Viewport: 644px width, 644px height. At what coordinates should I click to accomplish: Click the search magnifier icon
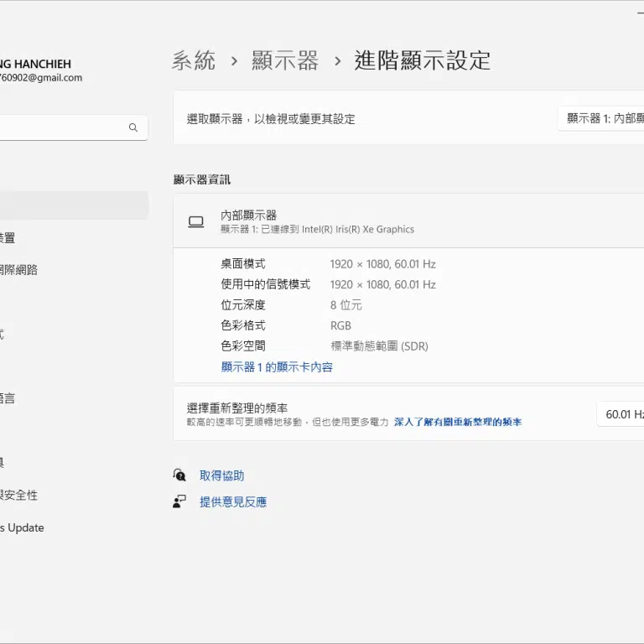pos(133,128)
